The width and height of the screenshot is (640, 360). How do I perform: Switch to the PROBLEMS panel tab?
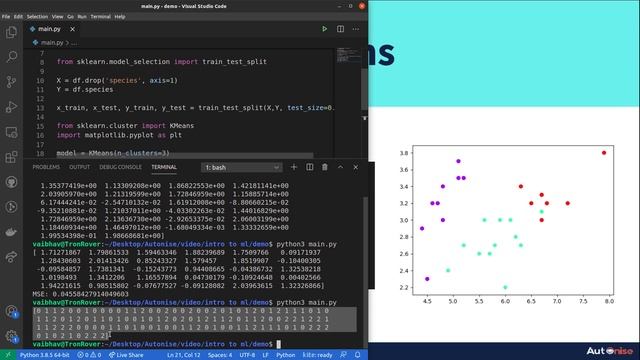click(46, 167)
